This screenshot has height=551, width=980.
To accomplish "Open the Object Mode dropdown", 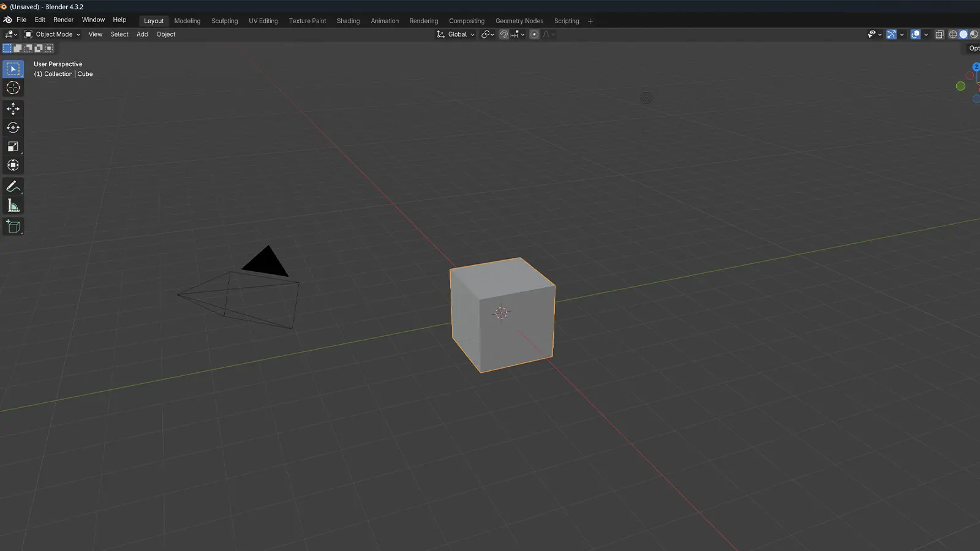I will coord(53,35).
